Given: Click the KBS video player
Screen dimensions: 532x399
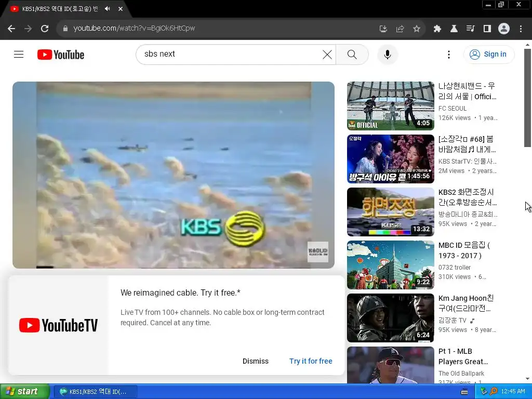Looking at the screenshot, I should 174,175.
